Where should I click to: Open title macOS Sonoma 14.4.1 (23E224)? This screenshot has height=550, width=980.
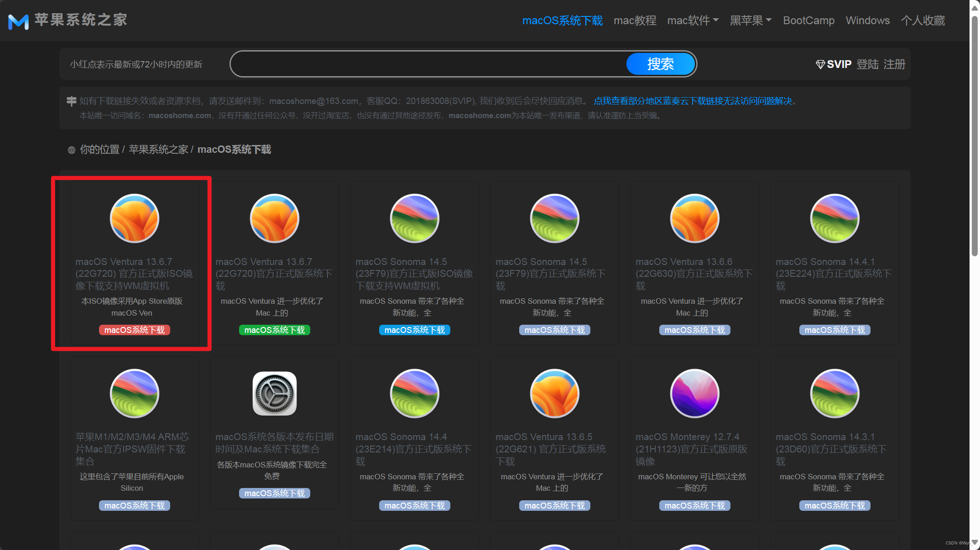pyautogui.click(x=834, y=274)
